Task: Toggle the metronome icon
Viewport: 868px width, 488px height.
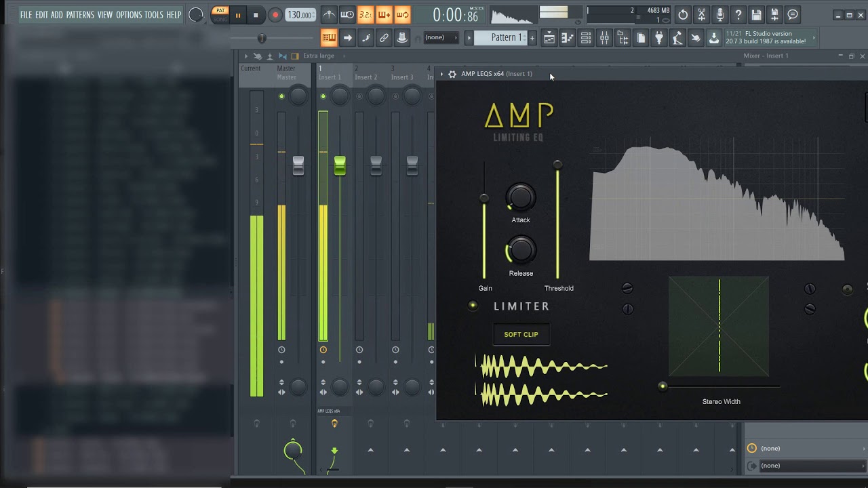Action: point(328,14)
